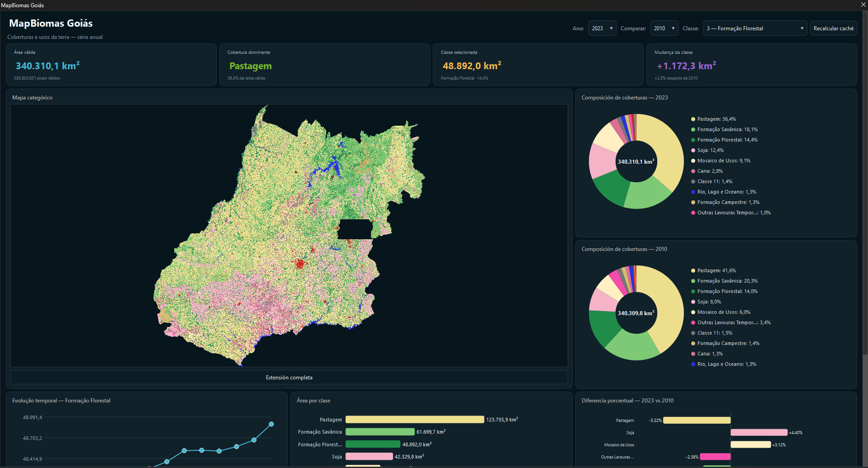Viewport: 868px width, 468px height.
Task: Click the 340.310,1 km² donut center of 2023
Action: coord(636,161)
